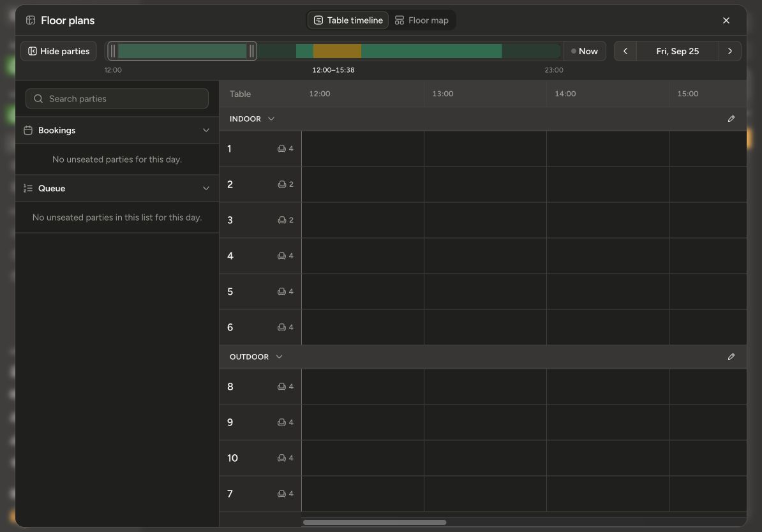Select the table 3 row label

pyautogui.click(x=230, y=220)
